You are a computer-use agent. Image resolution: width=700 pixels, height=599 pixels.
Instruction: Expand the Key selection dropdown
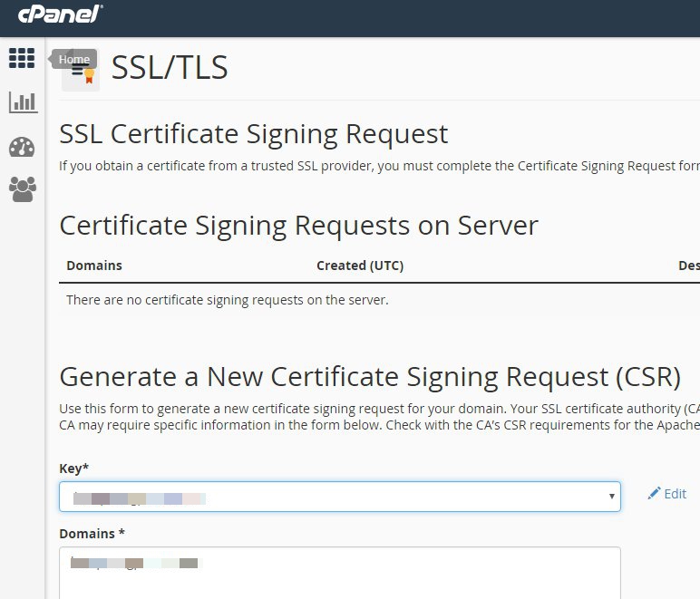tap(340, 497)
